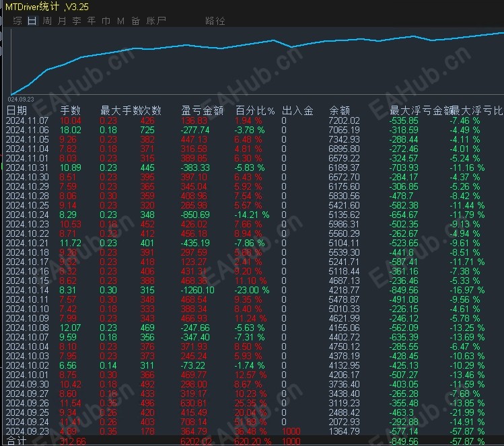This screenshot has width=504, height=446.
Task: Click the 2024.10.31 date cell
Action: tap(28, 168)
